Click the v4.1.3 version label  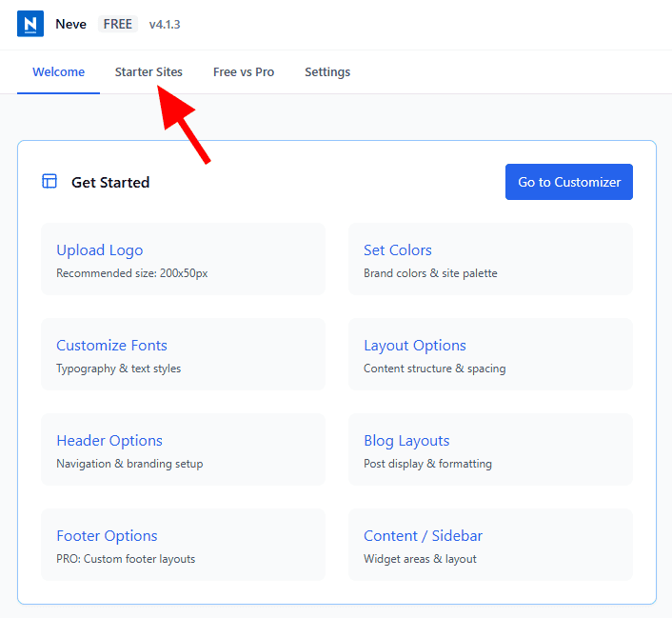165,24
